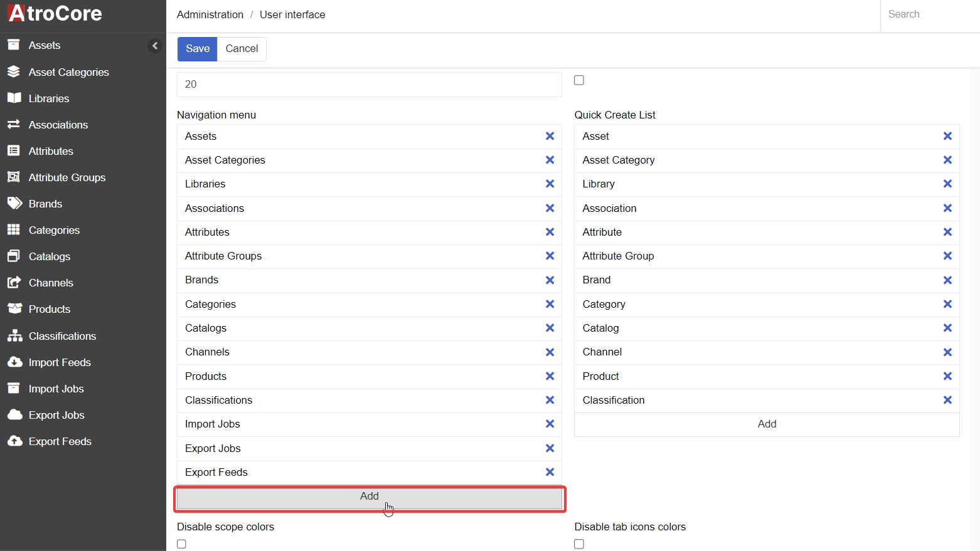This screenshot has height=551, width=980.
Task: Click the Brands tag icon in sidebar
Action: [x=14, y=204]
